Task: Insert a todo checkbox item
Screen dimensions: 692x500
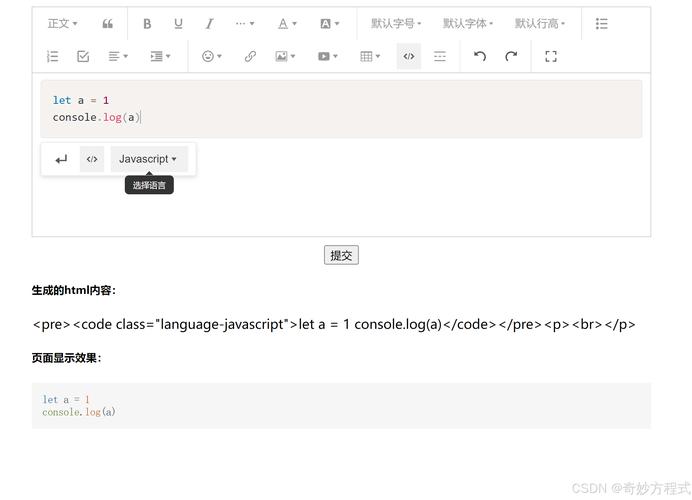Action: pos(83,57)
